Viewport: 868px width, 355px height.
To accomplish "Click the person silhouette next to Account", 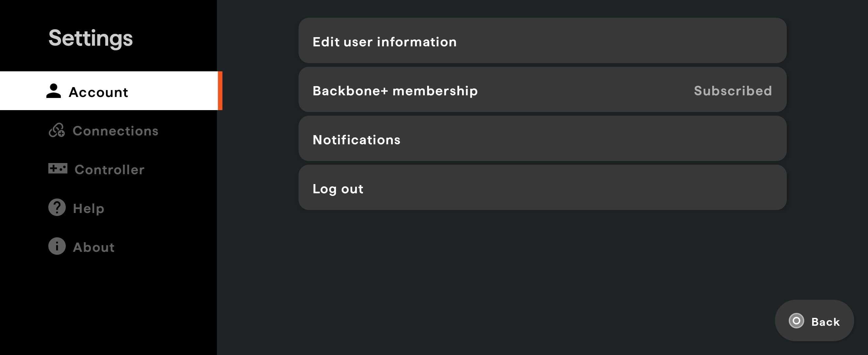I will coord(54,90).
